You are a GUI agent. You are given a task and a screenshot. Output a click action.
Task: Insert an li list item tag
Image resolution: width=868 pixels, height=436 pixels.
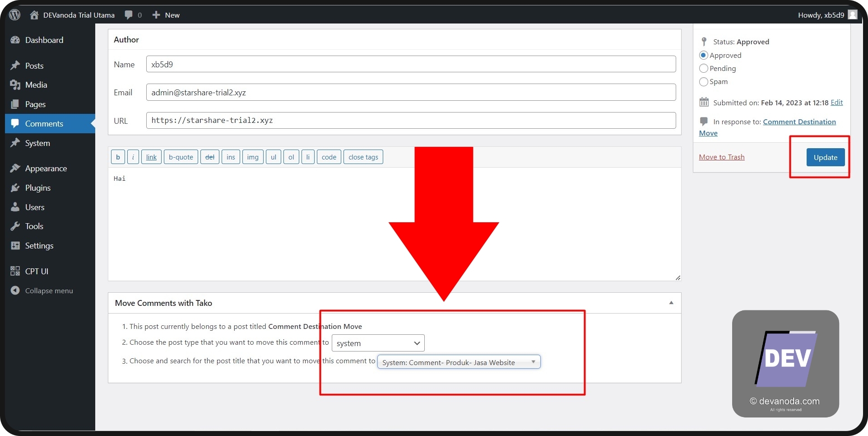click(308, 157)
